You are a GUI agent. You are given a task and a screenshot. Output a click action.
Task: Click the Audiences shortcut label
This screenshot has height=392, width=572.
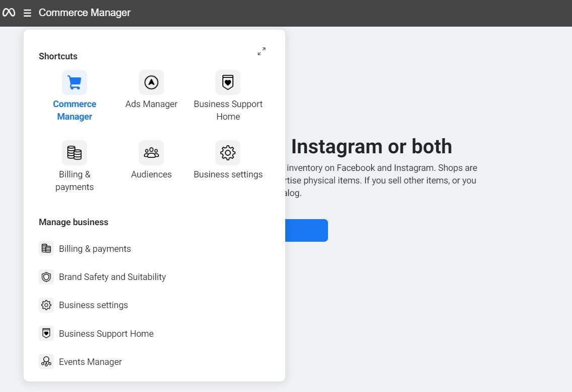151,174
